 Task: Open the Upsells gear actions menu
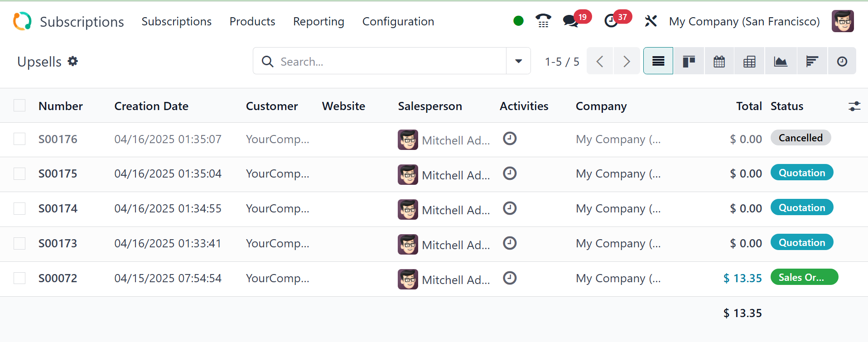pyautogui.click(x=73, y=61)
